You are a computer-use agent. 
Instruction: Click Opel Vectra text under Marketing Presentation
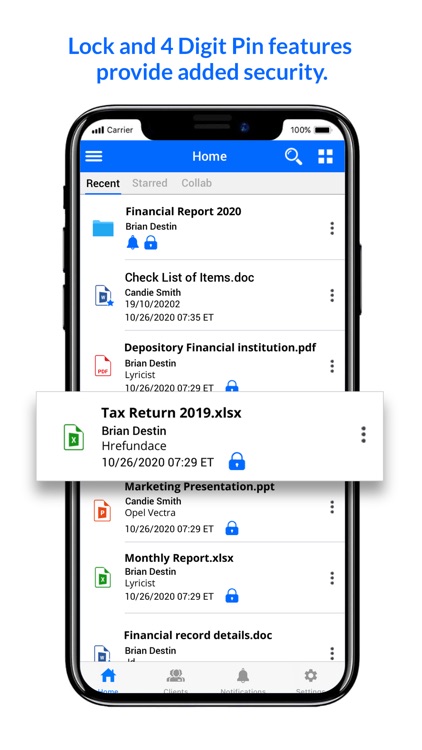point(150,513)
